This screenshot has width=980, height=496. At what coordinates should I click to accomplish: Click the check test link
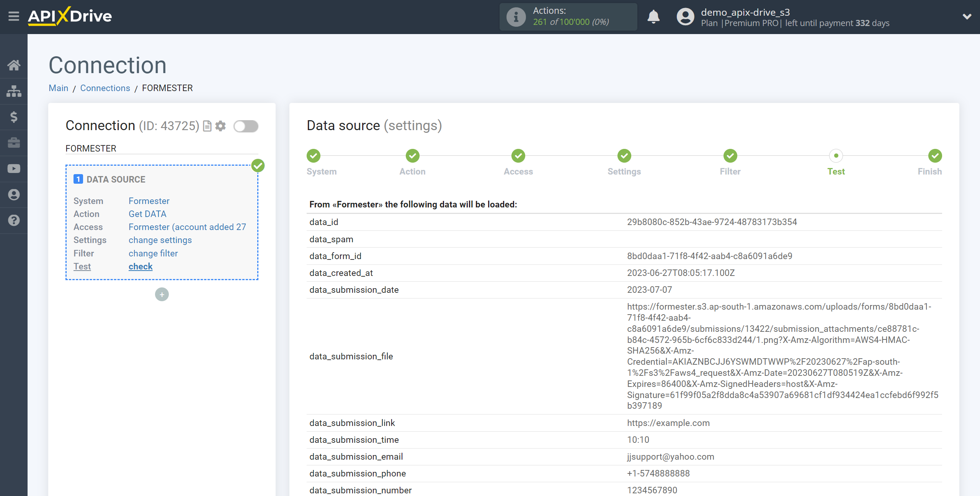pos(140,266)
